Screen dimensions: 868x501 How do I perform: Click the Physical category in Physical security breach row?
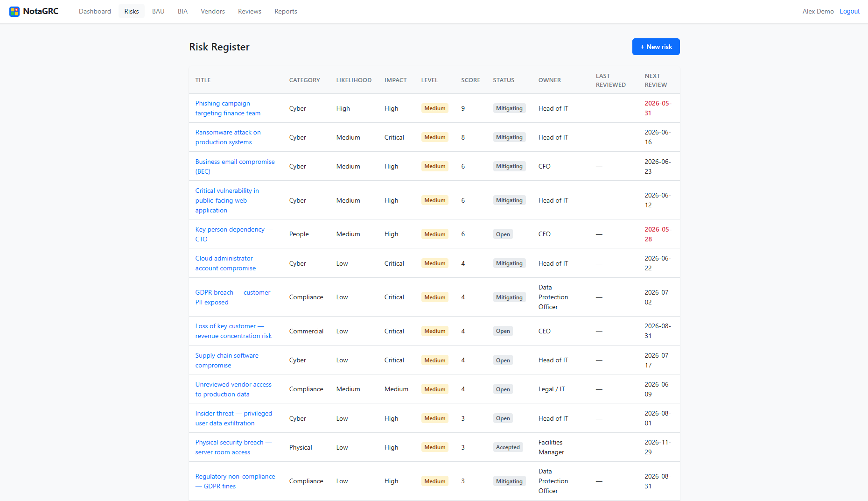pos(301,447)
